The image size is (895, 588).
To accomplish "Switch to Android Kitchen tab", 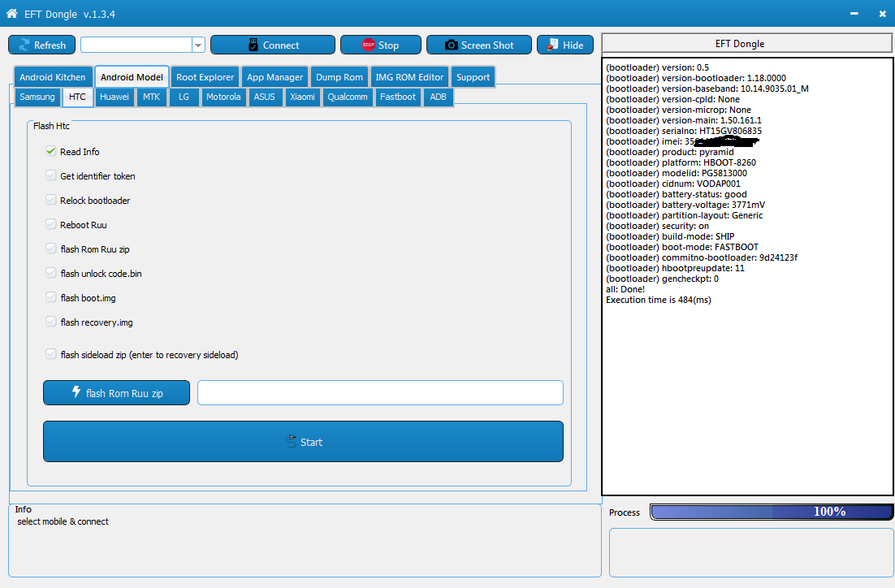I will pyautogui.click(x=53, y=77).
